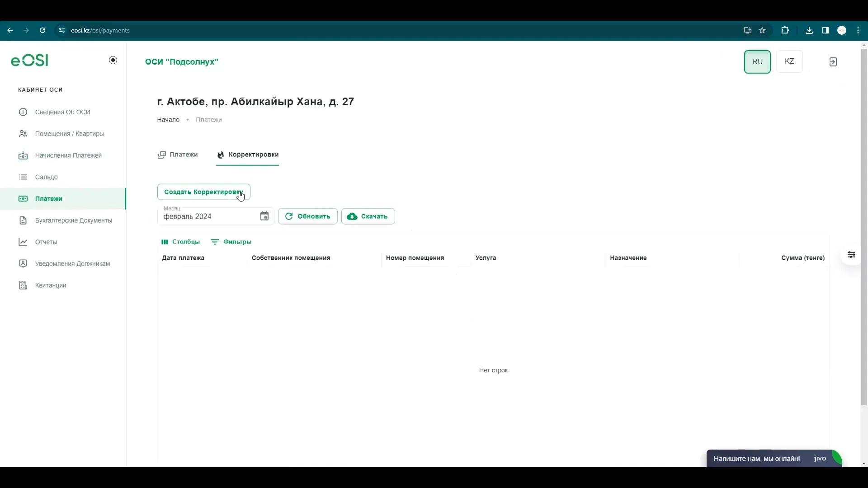Open Уведомления Должникам section
Screen dimensions: 868x488
63,264
